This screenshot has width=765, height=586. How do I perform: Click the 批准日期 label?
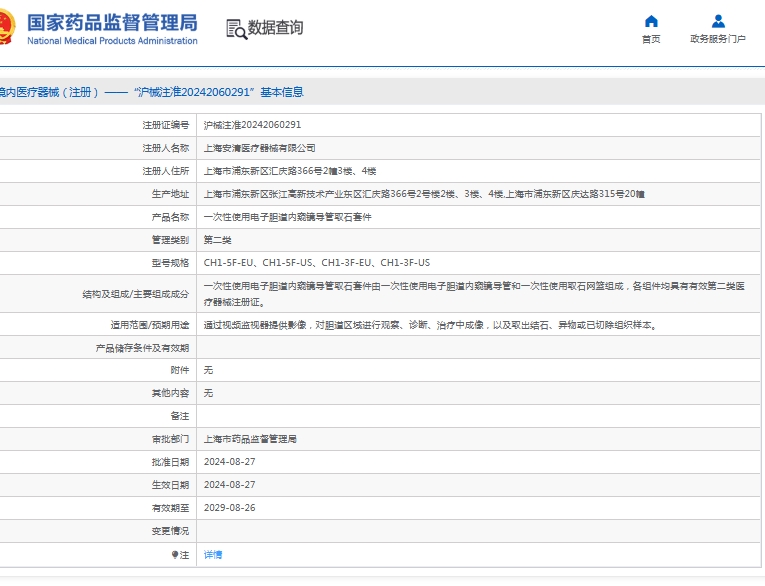(170, 462)
